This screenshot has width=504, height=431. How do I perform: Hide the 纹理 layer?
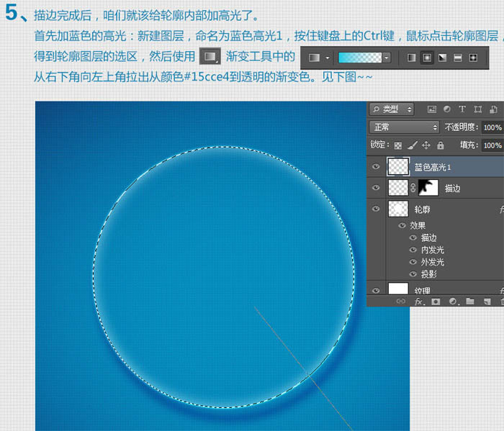(376, 290)
